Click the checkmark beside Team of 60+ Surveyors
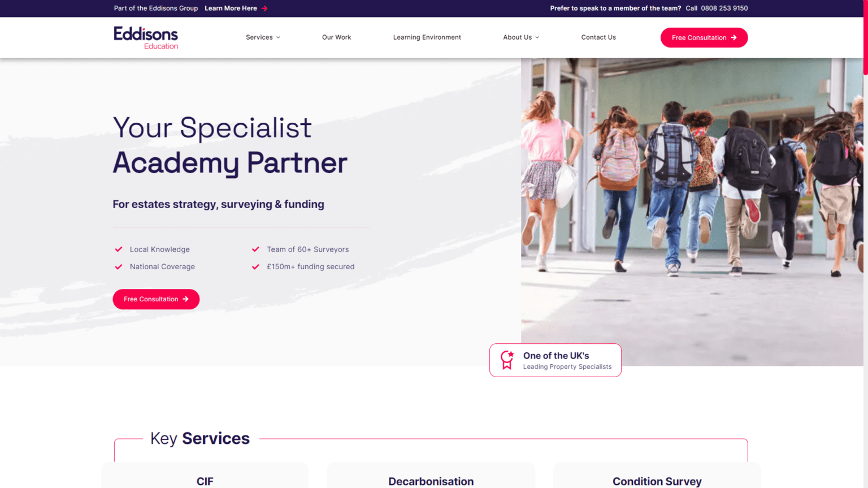Viewport: 868px width, 488px height. pos(255,249)
